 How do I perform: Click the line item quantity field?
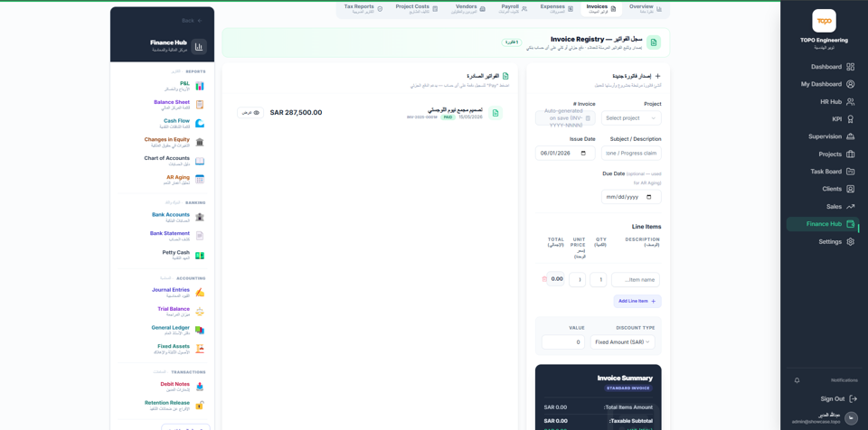(599, 279)
